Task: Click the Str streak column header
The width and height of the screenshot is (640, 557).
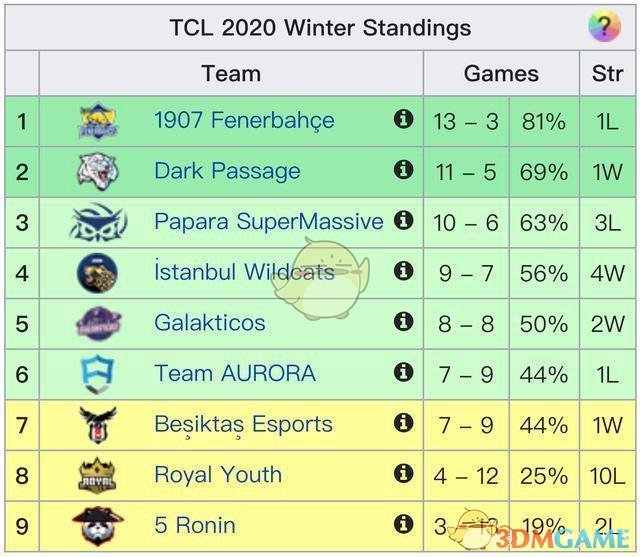Action: (x=607, y=74)
